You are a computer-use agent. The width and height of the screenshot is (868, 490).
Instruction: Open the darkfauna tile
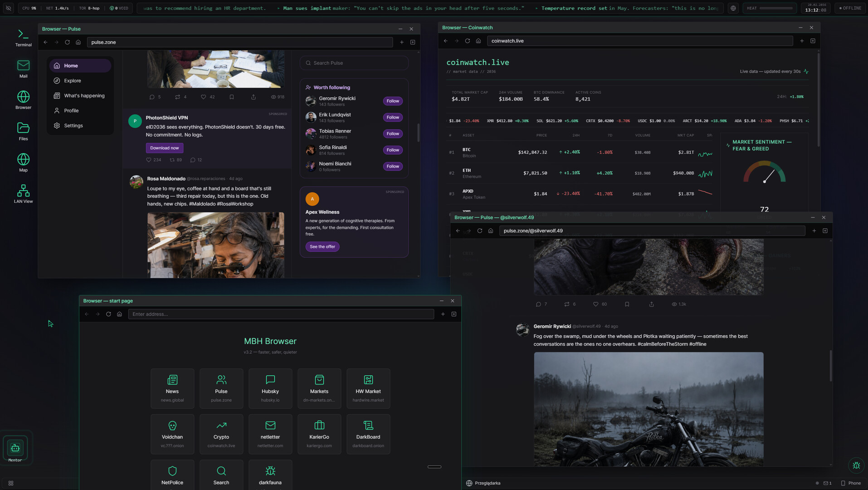(x=270, y=475)
